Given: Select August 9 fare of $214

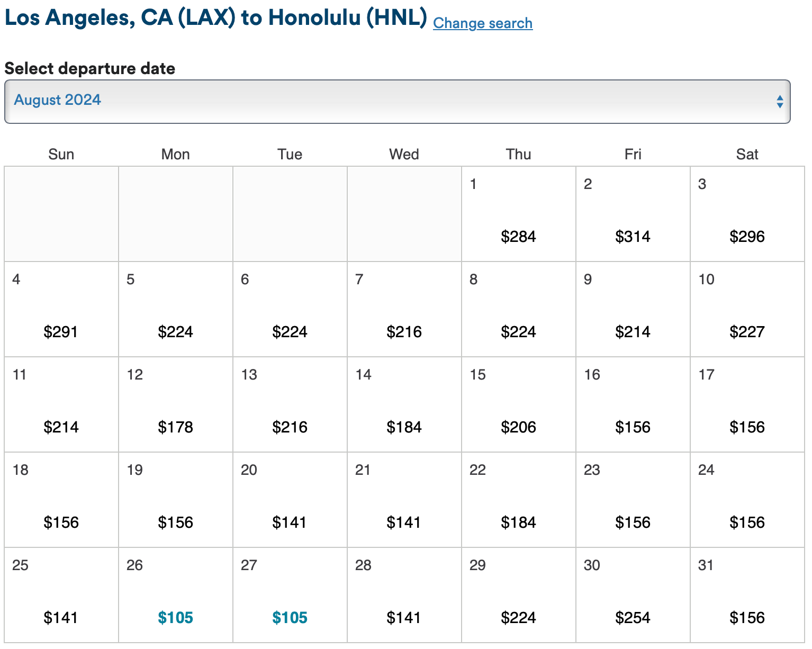Looking at the screenshot, I should pos(633,331).
